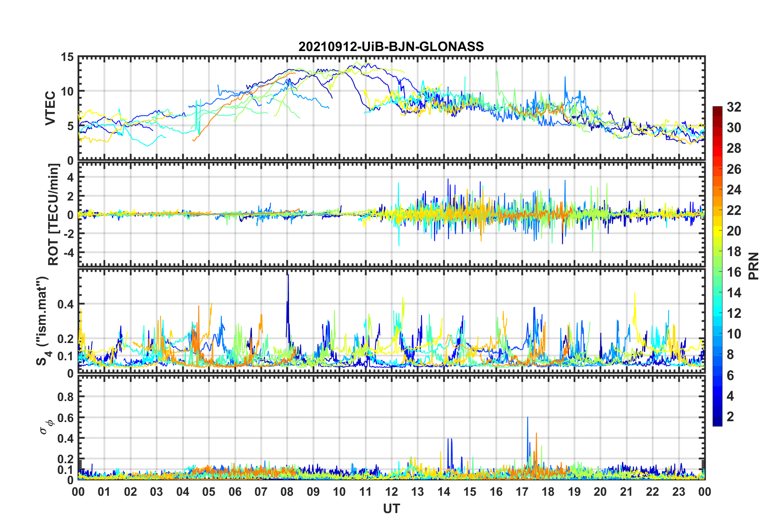The width and height of the screenshot is (783, 532).
Task: Click colorbar tick label 8
Action: (x=730, y=355)
